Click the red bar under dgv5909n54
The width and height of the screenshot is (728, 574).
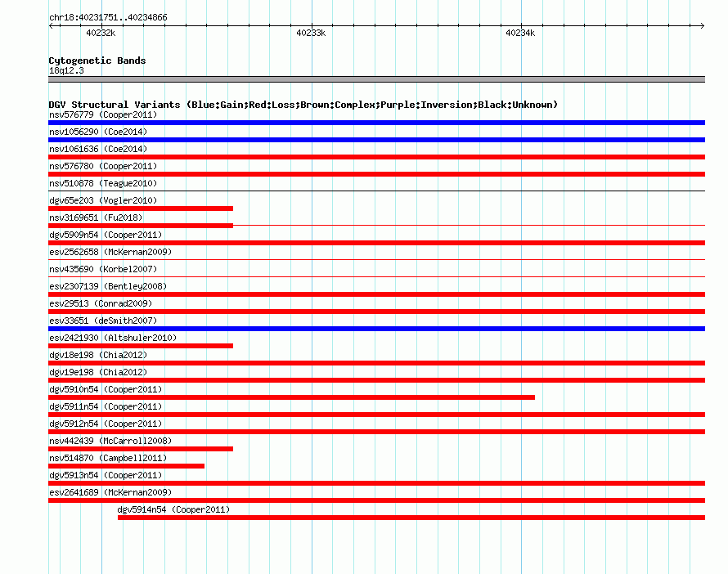click(x=376, y=243)
